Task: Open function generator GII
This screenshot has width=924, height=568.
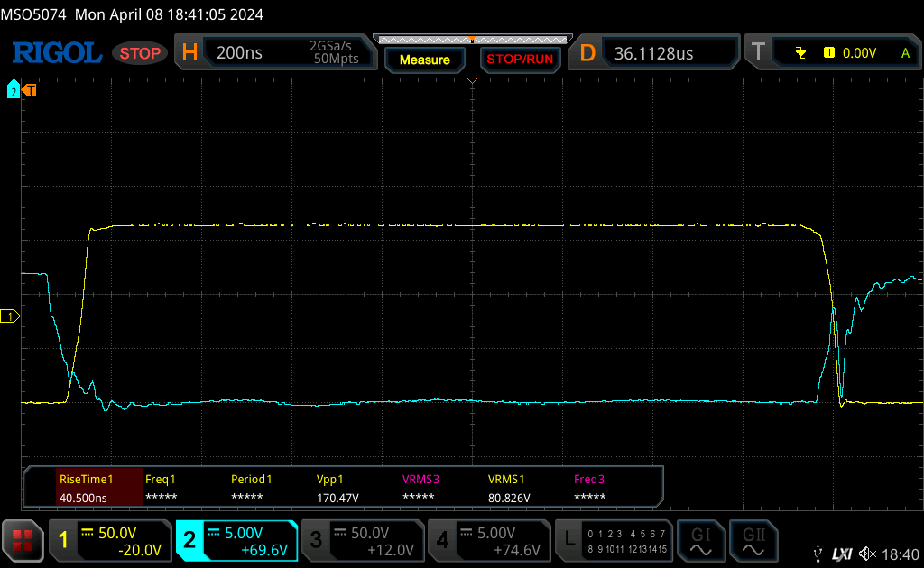Action: click(753, 542)
